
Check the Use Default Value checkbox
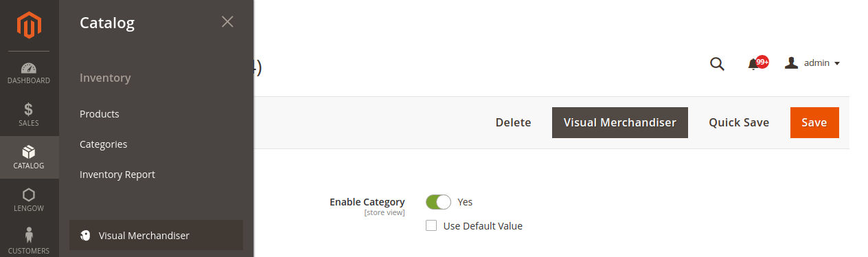(431, 225)
